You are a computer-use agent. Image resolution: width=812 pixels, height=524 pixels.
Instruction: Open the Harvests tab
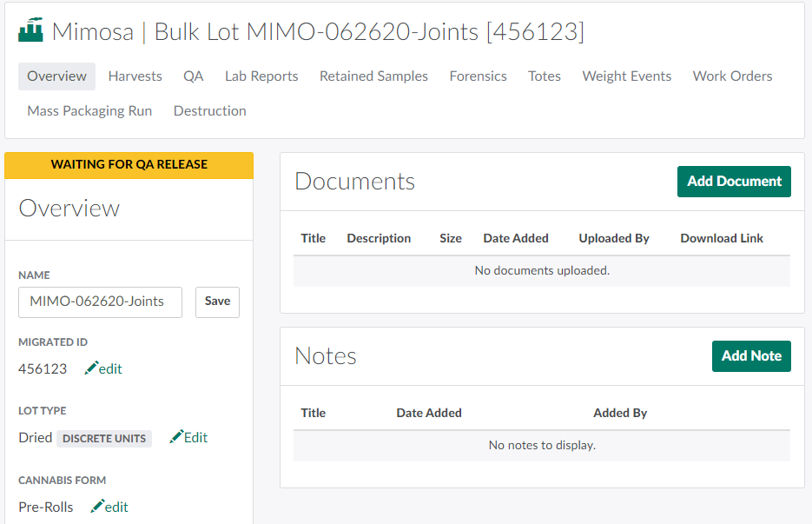point(135,76)
